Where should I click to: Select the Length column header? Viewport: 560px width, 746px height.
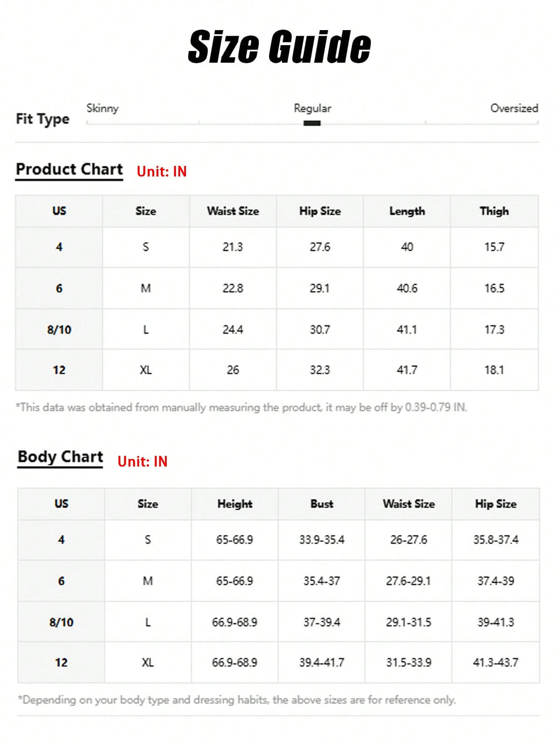407,211
